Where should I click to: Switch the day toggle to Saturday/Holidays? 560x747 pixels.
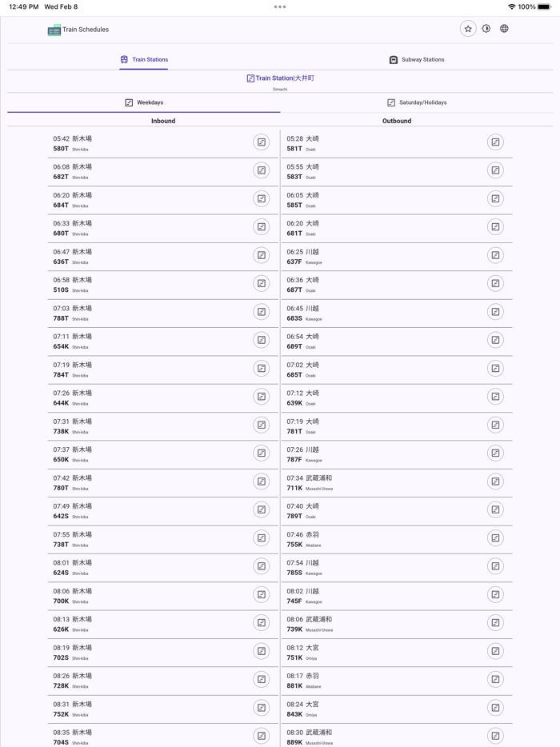coord(418,102)
